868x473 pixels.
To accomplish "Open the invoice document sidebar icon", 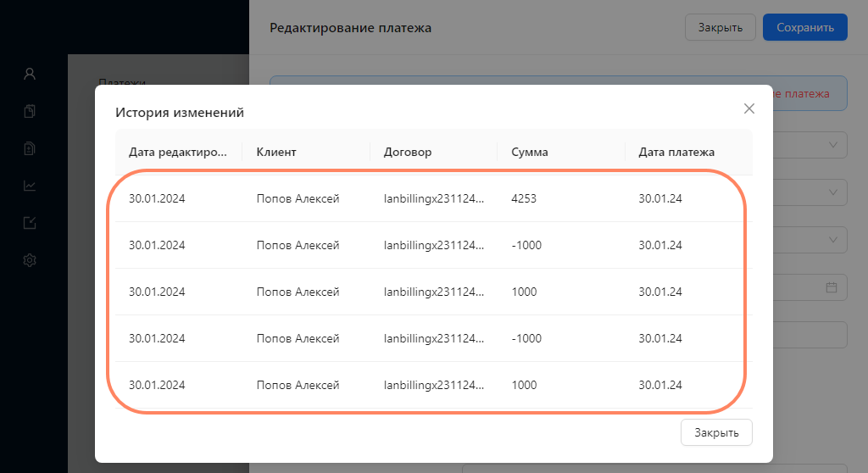I will (x=30, y=148).
